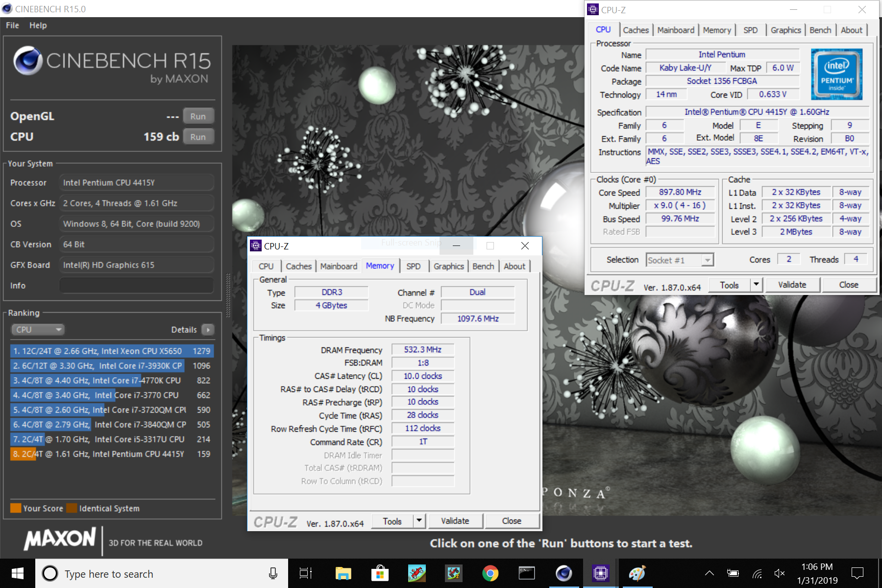Screen dimensions: 882x588
Task: Expand Tools dropdown arrow in Memory CPU-Z window
Action: (x=419, y=521)
